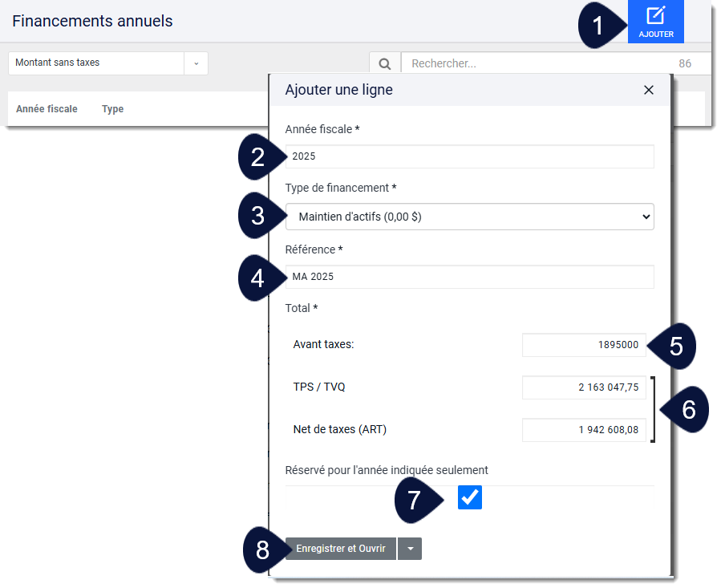This screenshot has width=721, height=588.
Task: Open the Type de financement dropdown
Action: click(x=469, y=217)
